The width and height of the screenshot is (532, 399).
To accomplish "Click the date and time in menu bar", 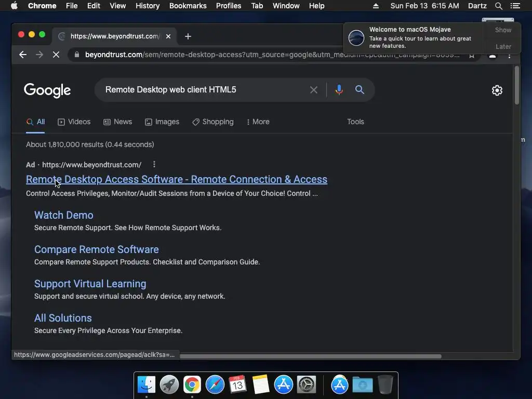I will coord(424,6).
